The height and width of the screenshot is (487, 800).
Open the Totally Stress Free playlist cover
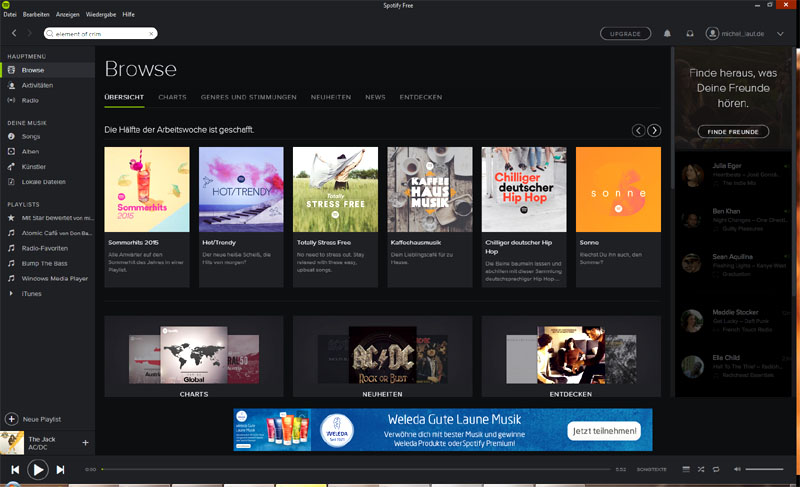(335, 190)
